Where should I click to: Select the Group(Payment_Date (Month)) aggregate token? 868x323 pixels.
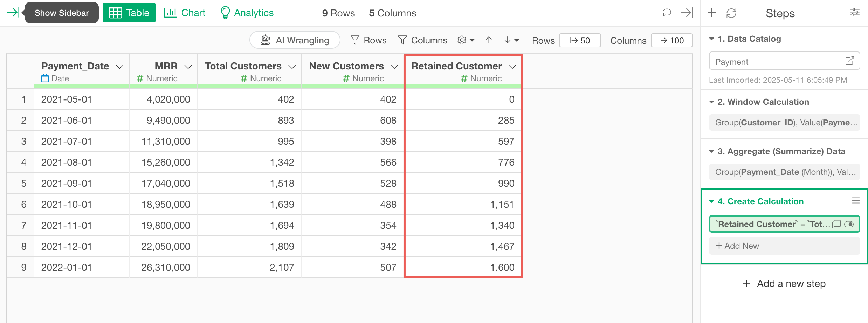784,172
